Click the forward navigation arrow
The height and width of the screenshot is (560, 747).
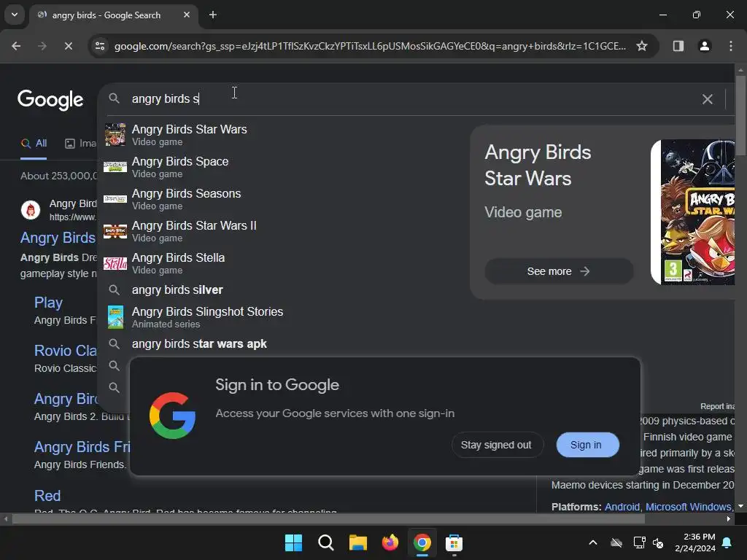click(42, 46)
